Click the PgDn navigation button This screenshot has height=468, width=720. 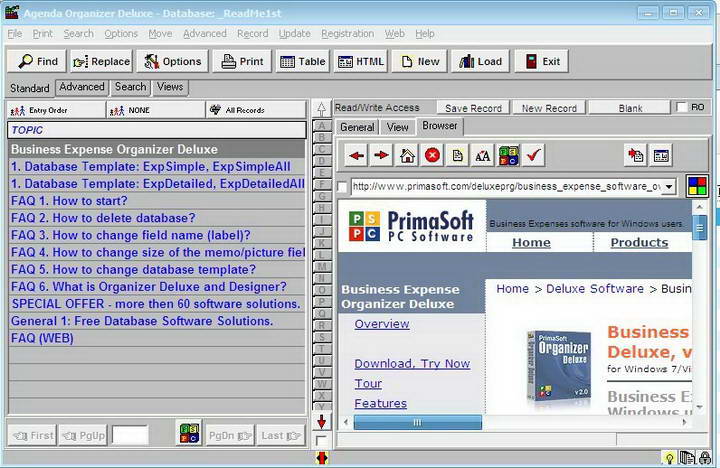click(229, 435)
